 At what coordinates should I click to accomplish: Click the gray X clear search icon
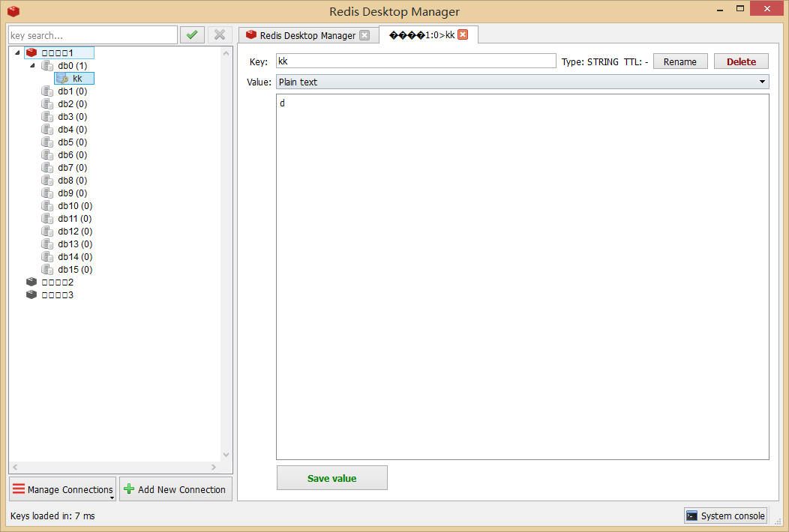tap(220, 35)
